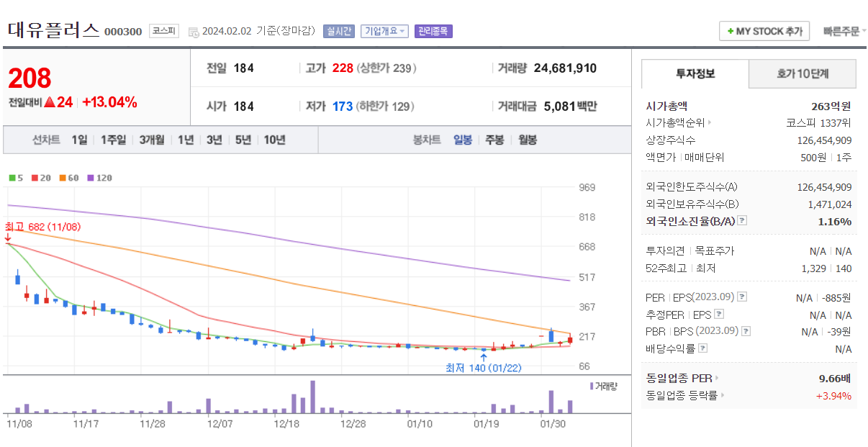Click the 실시간 badge

pos(338,31)
